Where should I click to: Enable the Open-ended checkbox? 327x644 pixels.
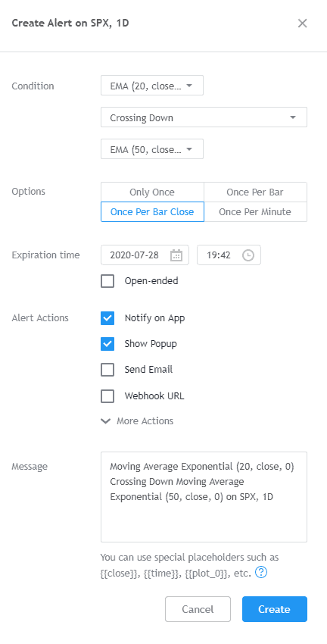[107, 281]
